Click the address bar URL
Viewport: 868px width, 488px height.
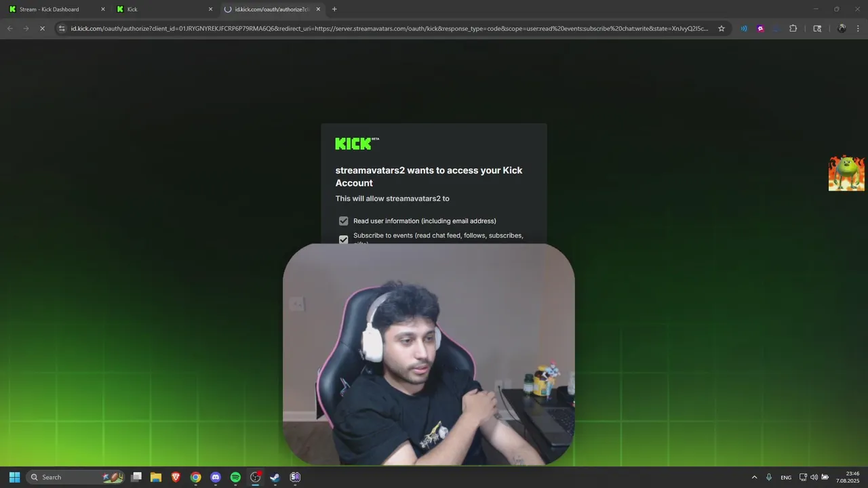tap(389, 28)
